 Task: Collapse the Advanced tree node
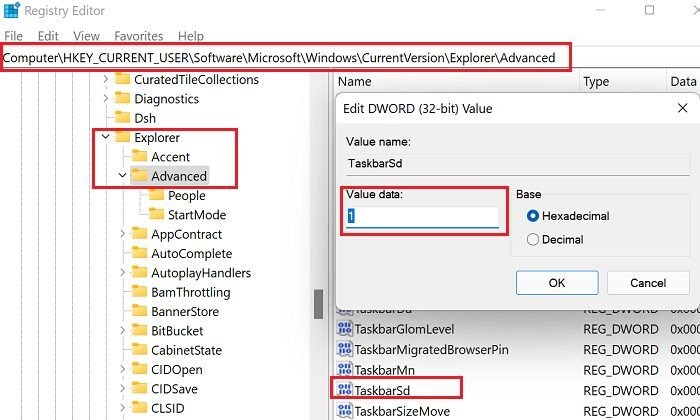122,176
